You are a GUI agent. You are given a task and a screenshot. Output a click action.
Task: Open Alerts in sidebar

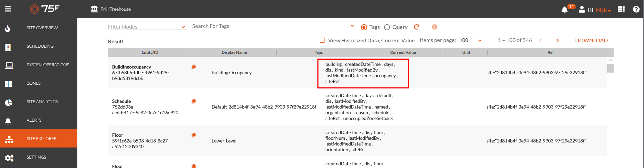coord(38,120)
